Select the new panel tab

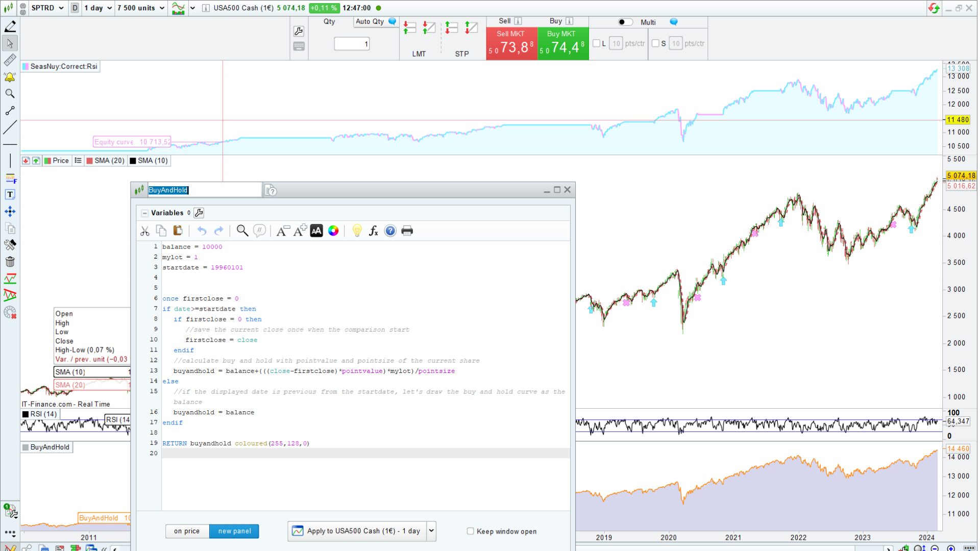click(x=234, y=531)
